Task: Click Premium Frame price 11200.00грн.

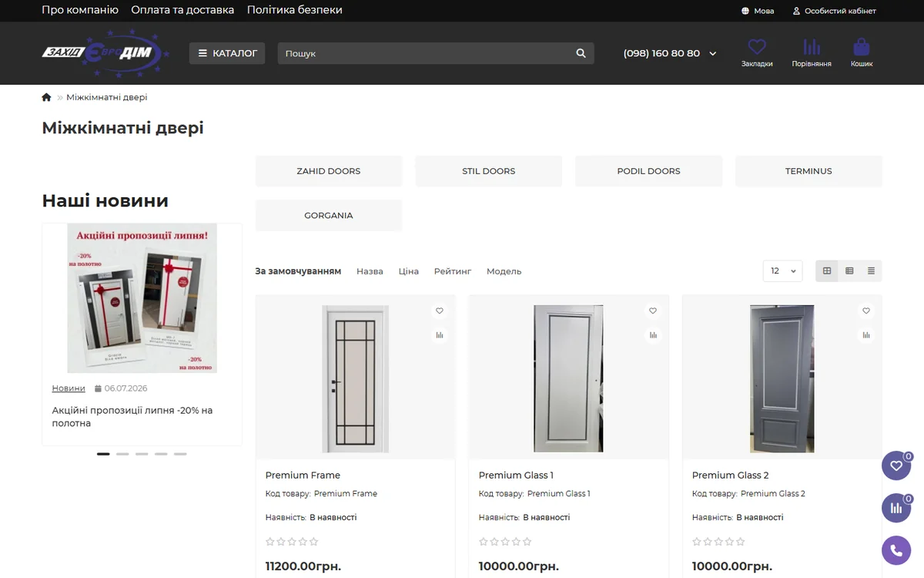Action: coord(303,566)
